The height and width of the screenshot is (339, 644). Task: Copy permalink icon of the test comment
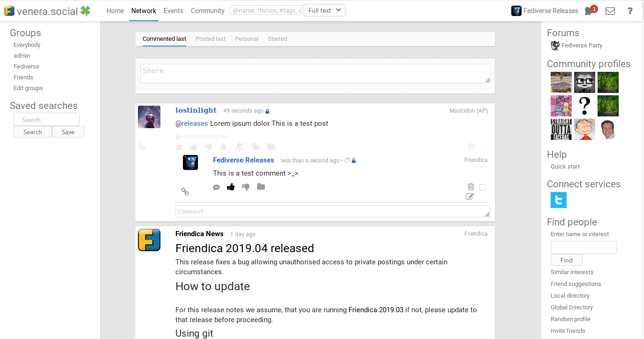[185, 192]
